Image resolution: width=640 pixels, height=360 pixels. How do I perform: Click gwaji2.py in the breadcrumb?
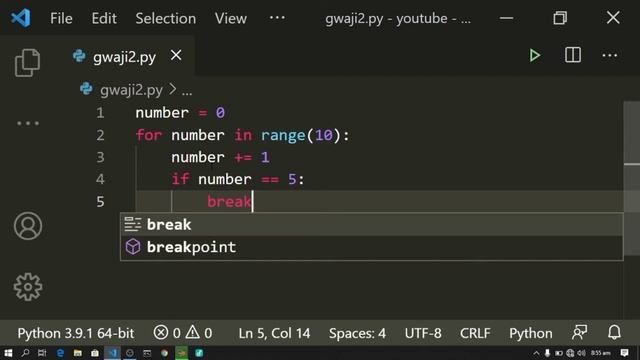pyautogui.click(x=131, y=90)
